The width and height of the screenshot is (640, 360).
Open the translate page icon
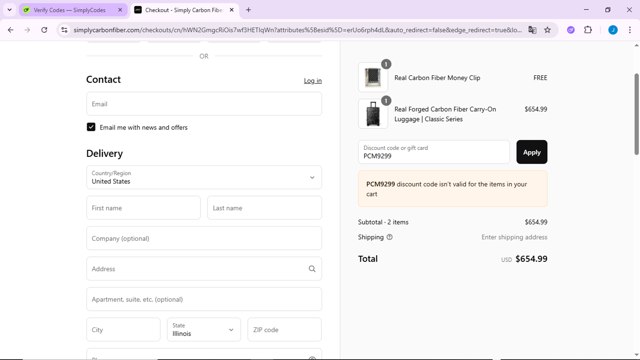pyautogui.click(x=532, y=30)
